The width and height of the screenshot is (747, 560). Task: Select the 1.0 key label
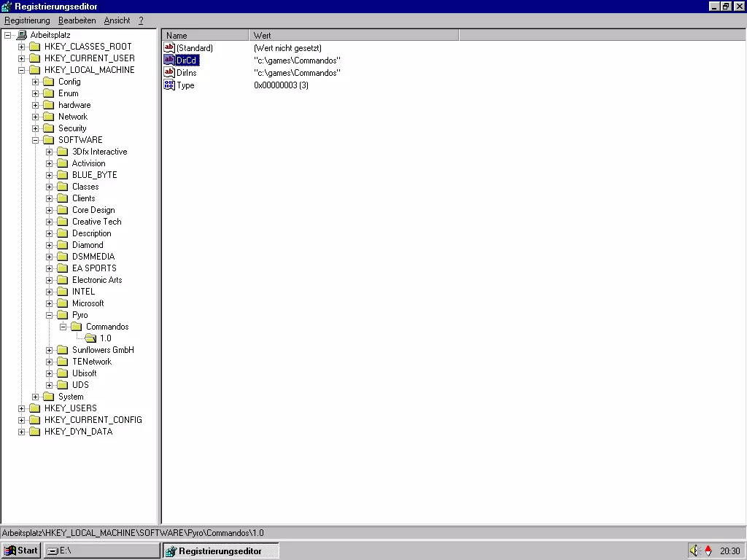tap(105, 338)
